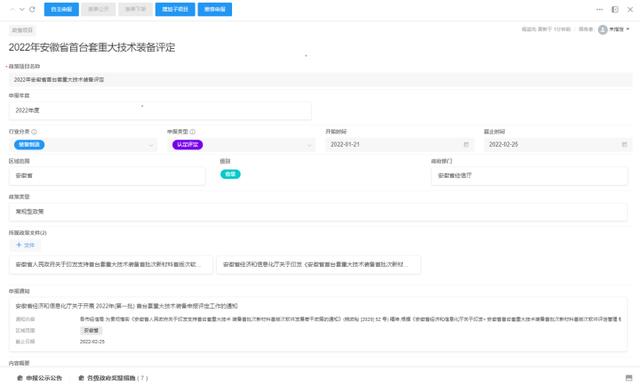Screen dimensions: 640x387
Task: Click the bottom-right panel icon
Action: pyautogui.click(x=629, y=378)
